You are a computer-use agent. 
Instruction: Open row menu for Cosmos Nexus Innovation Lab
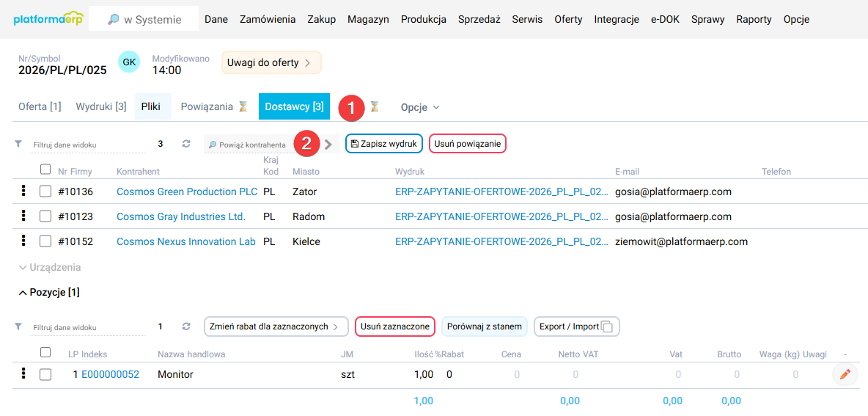[23, 241]
